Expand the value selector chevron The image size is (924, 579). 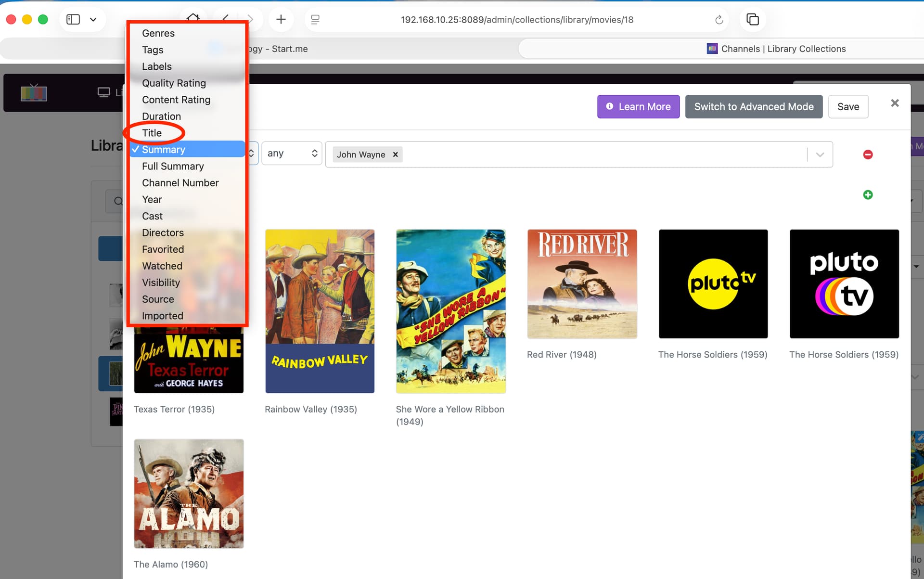pyautogui.click(x=820, y=154)
